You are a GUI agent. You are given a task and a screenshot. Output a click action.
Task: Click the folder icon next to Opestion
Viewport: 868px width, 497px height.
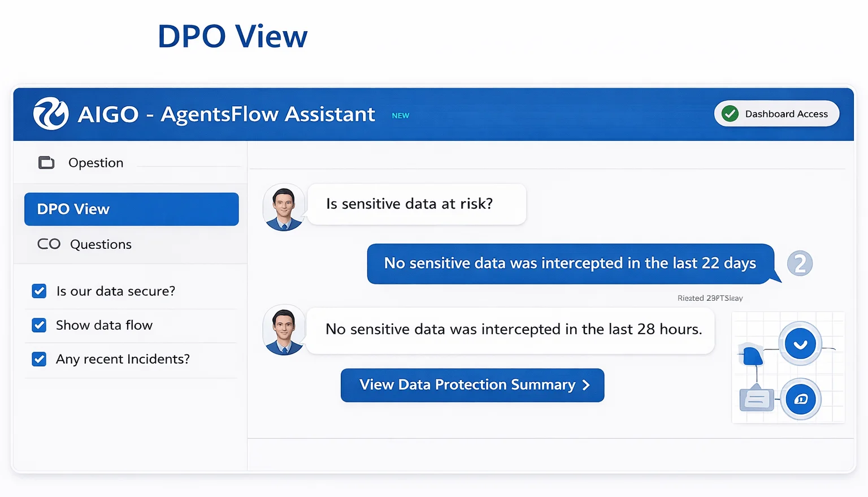[x=46, y=163]
